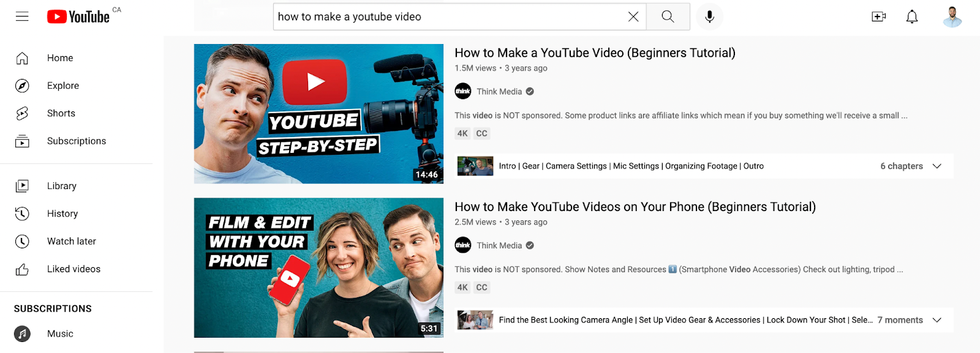
Task: Open the notifications bell
Action: tap(912, 17)
